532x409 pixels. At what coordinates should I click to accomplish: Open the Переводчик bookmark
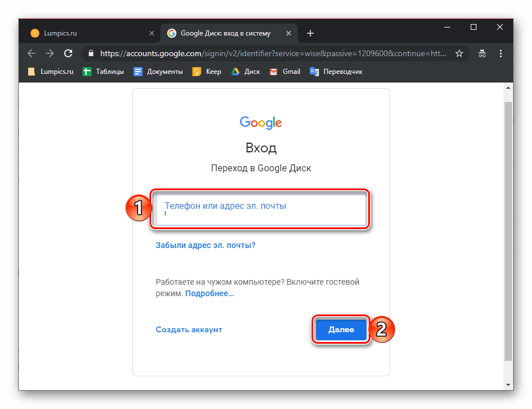click(336, 72)
